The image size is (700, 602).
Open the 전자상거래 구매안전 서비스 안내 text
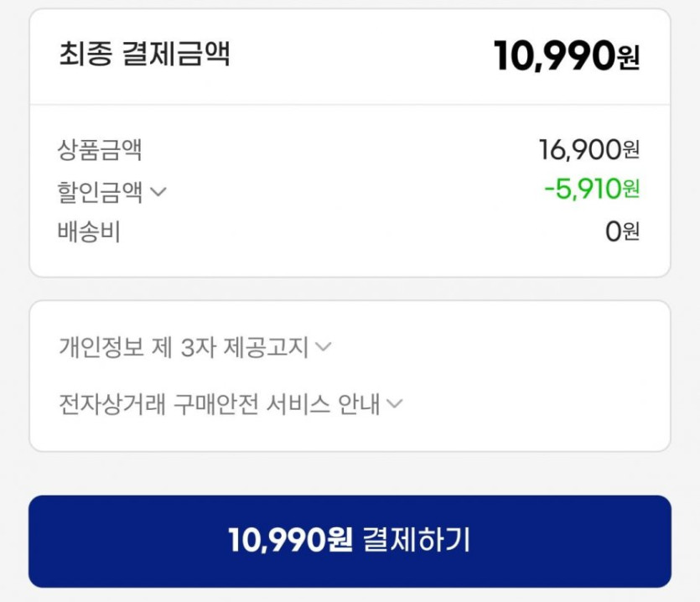tap(220, 405)
